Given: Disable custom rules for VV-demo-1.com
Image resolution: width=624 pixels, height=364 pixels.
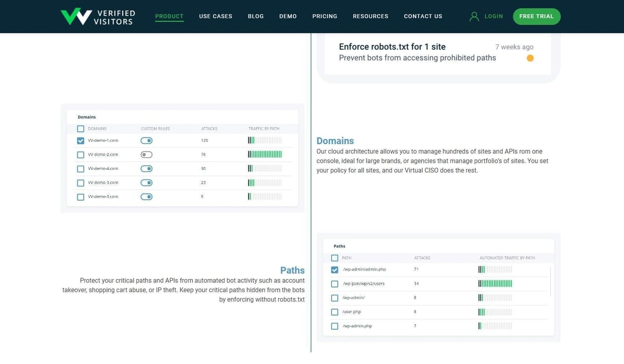Looking at the screenshot, I should (147, 140).
